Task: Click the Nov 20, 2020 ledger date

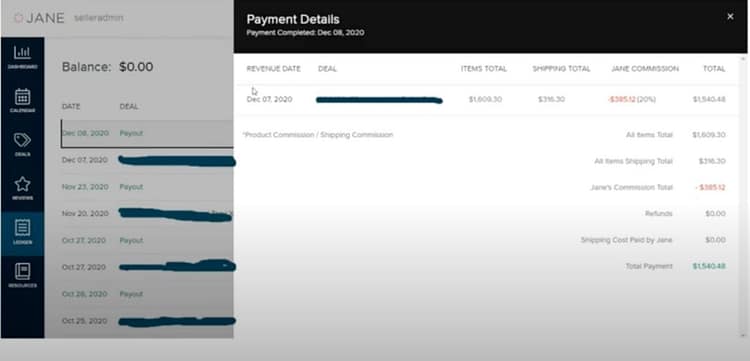Action: 85,214
